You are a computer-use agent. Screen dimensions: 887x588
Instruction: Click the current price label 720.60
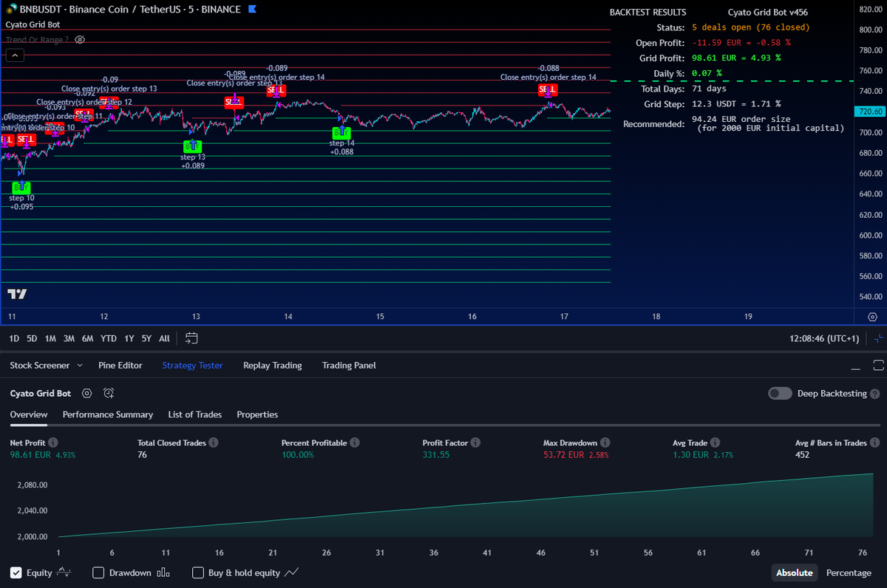point(872,112)
